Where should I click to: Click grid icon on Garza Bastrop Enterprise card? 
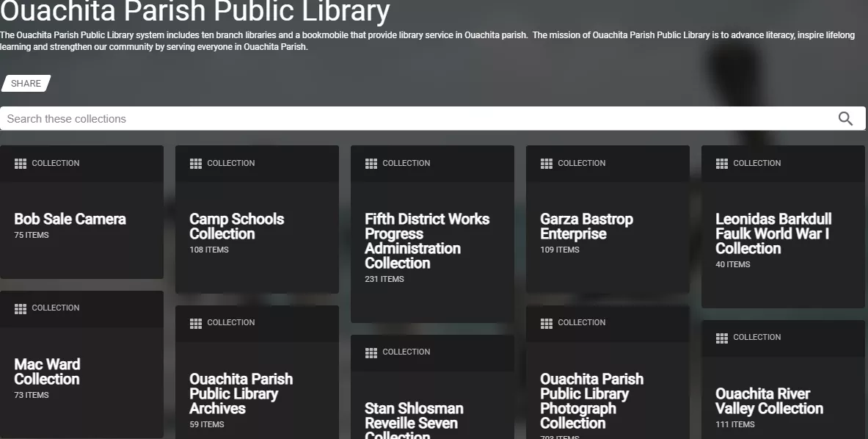pyautogui.click(x=547, y=163)
